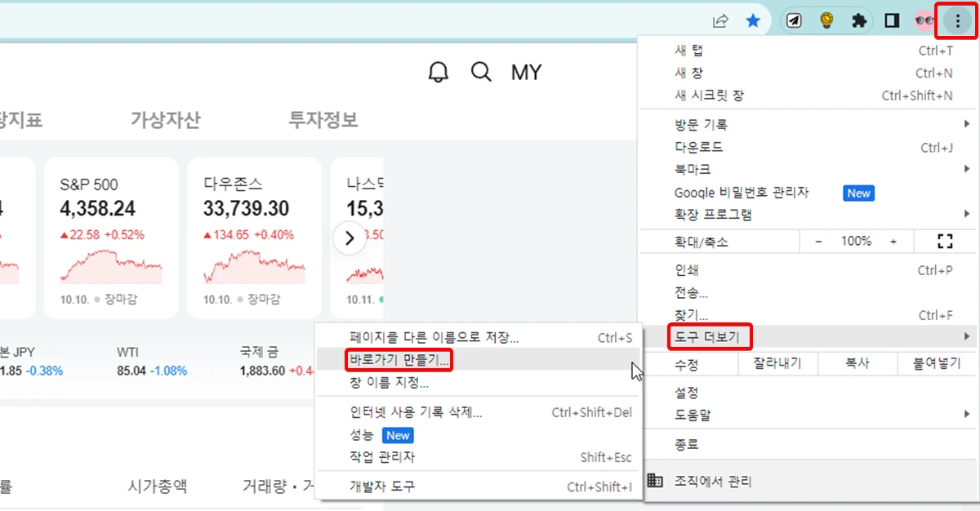Click the lightbulb extension icon
Image resolution: width=980 pixels, height=511 pixels.
(826, 20)
